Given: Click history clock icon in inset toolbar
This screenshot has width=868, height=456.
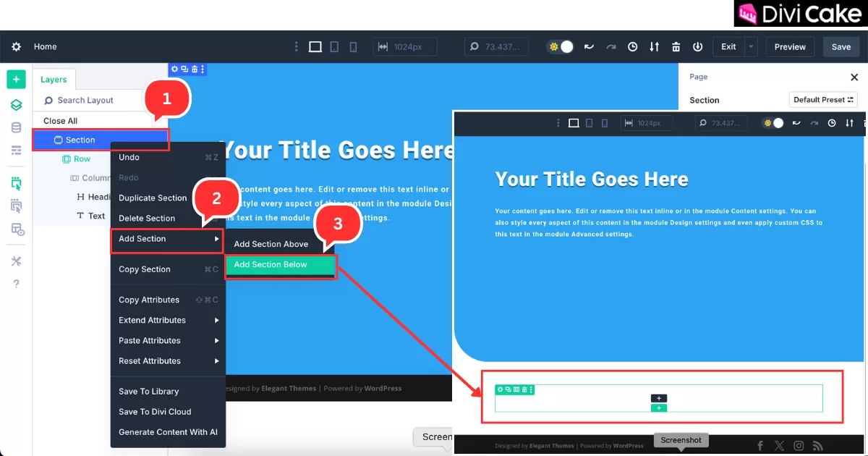Looking at the screenshot, I should pos(832,123).
